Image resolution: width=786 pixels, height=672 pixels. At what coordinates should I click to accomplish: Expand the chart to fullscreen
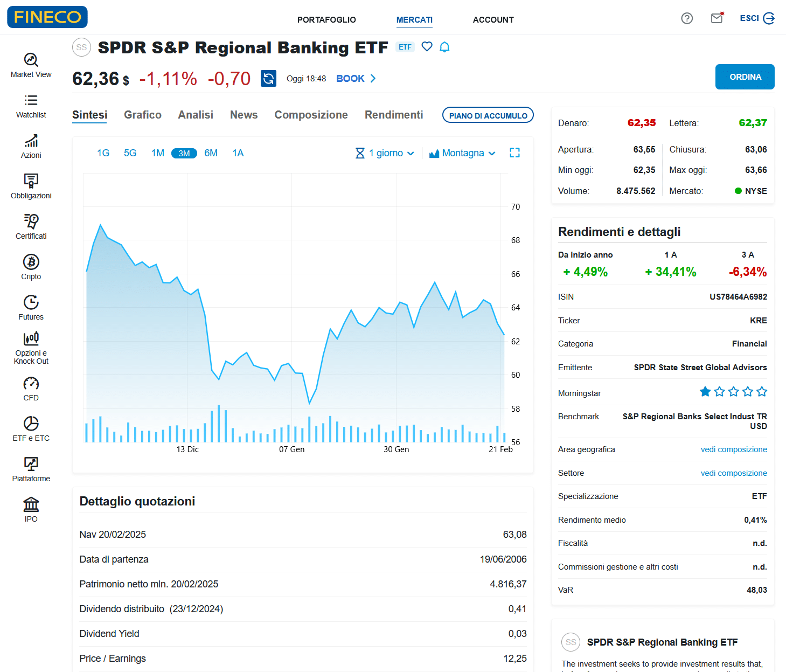514,153
